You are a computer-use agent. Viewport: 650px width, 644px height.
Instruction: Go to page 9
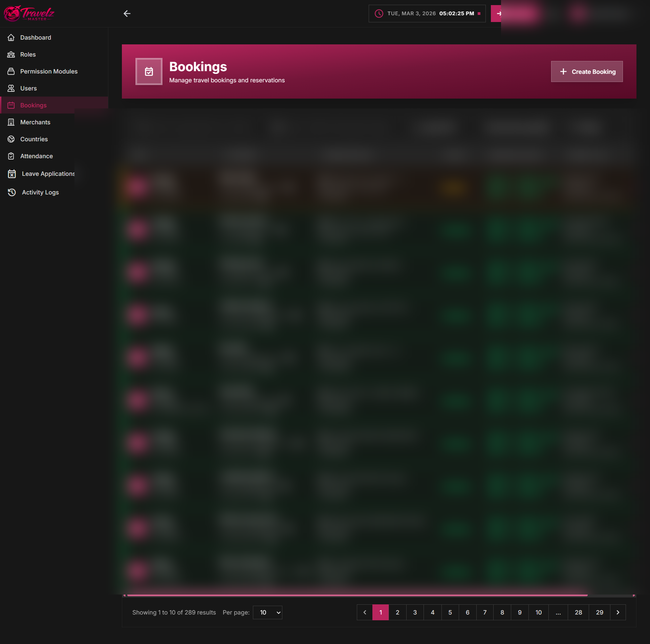point(520,612)
